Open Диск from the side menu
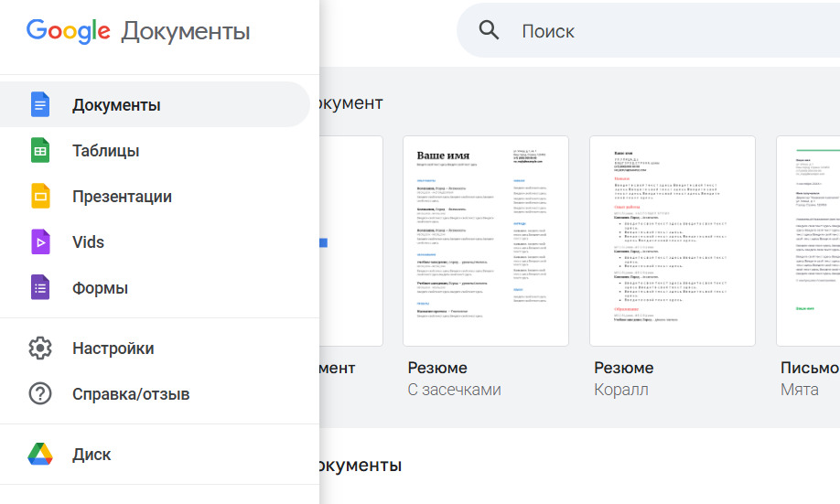This screenshot has width=840, height=504. tap(92, 455)
